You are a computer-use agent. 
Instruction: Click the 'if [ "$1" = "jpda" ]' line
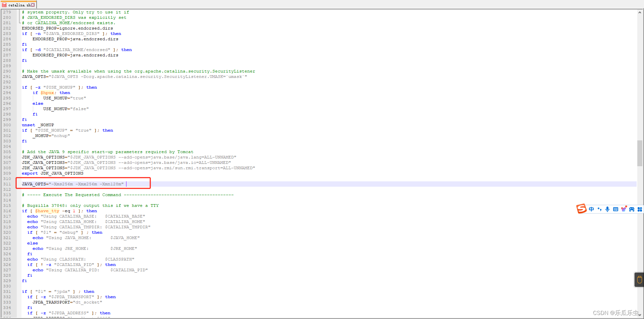click(58, 291)
